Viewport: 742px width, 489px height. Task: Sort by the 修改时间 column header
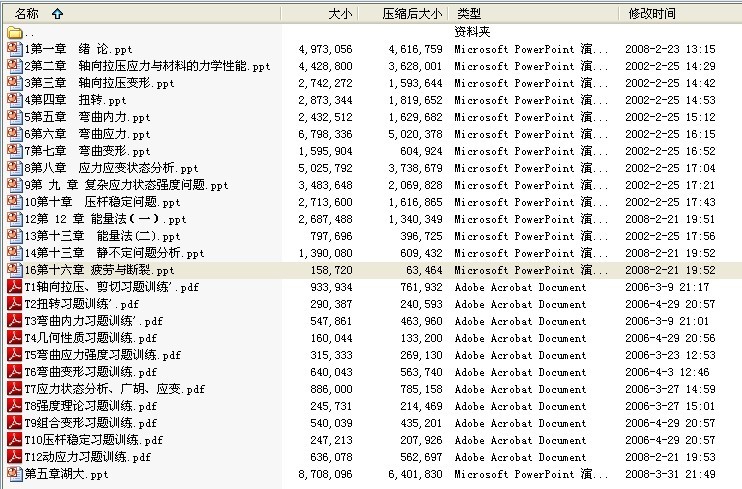click(x=680, y=14)
